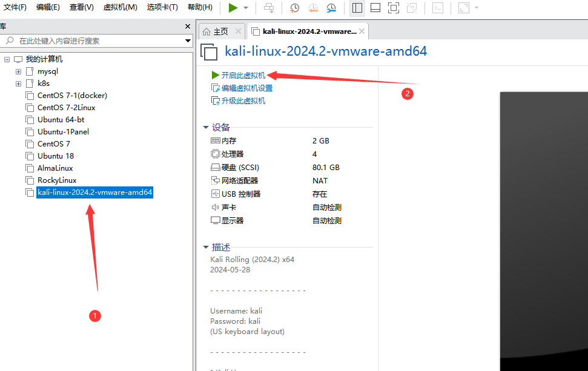Open the library search dropdown arrow
The width and height of the screenshot is (588, 371).
pos(188,41)
